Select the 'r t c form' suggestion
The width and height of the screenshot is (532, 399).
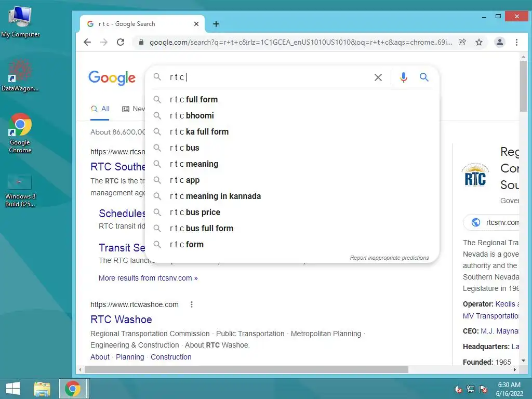point(292,245)
